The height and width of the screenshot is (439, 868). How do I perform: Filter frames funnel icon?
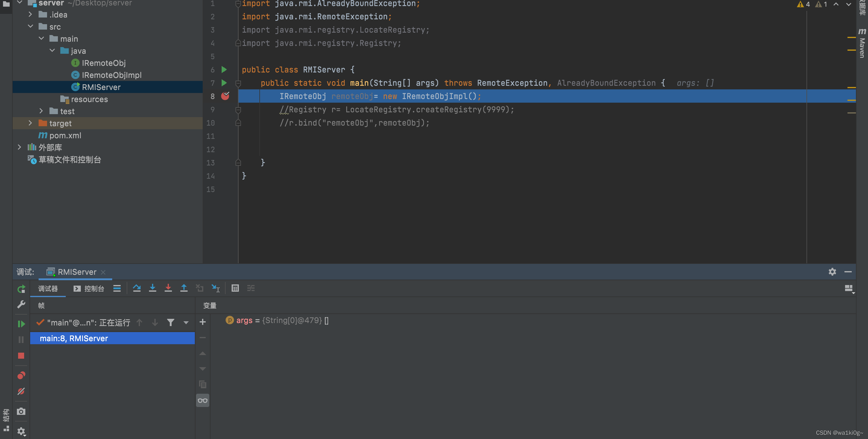(x=170, y=322)
